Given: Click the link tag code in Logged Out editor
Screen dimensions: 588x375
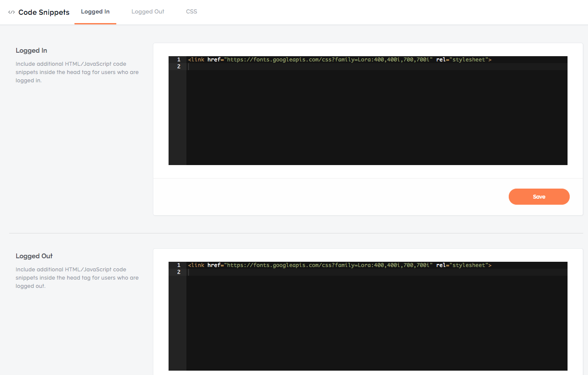Looking at the screenshot, I should coord(340,265).
